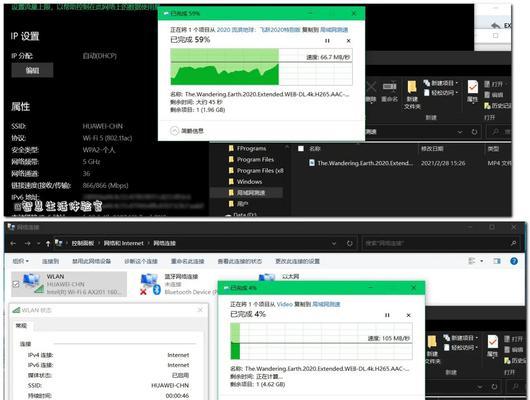Click the 连接到 toolbar command
Image resolution: width=530 pixels, height=400 pixels.
point(50,261)
